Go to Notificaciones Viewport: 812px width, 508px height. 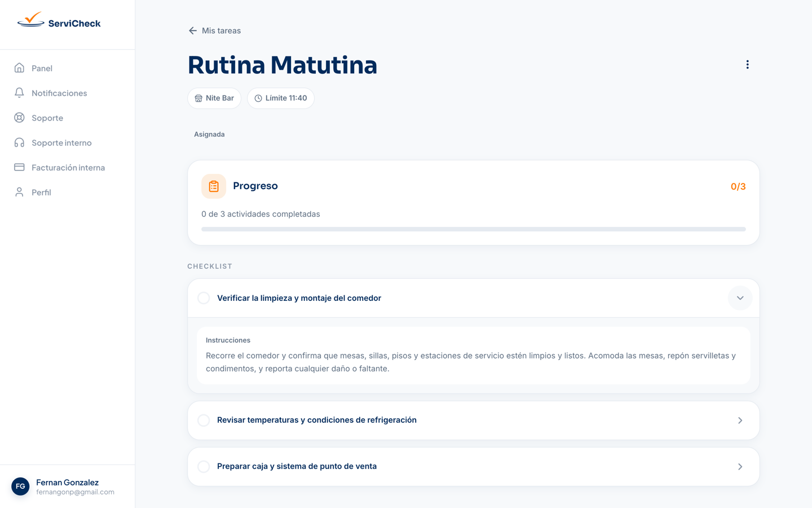pyautogui.click(x=67, y=93)
